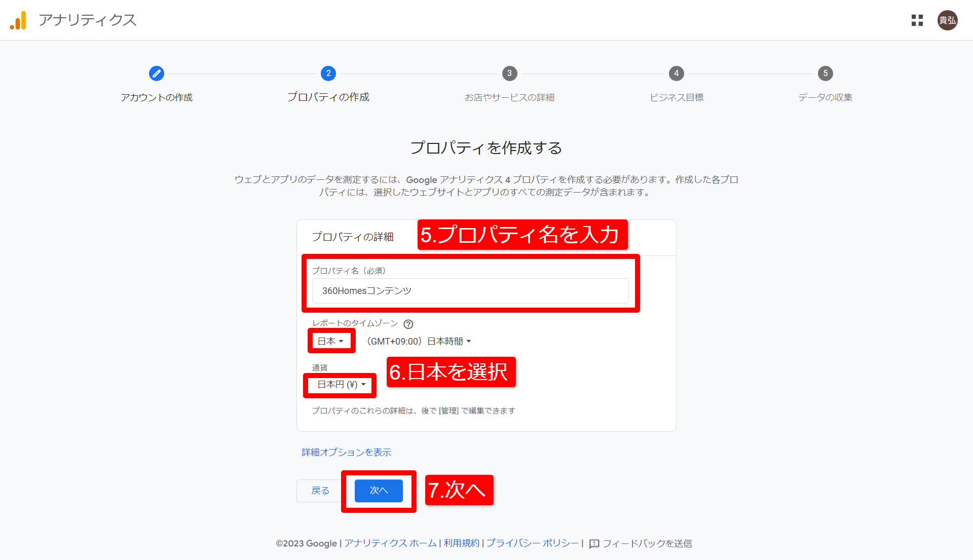Click the step 5 circle icon
Screen dimensions: 973x560
pyautogui.click(x=825, y=73)
